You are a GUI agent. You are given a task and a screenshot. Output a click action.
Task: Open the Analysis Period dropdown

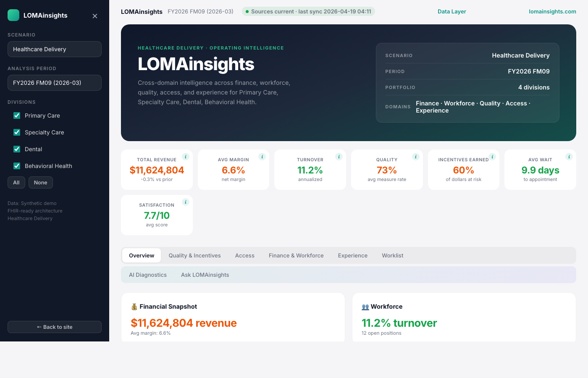(x=55, y=83)
